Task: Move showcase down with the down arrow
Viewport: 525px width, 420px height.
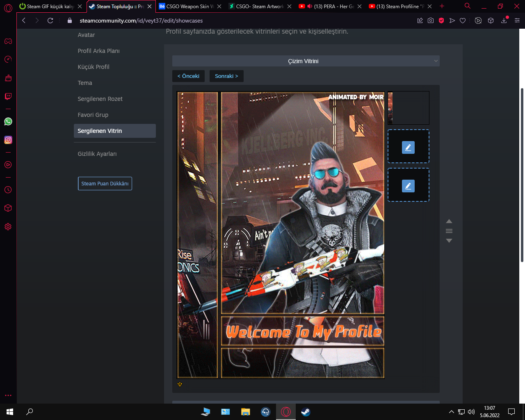Action: coord(449,241)
